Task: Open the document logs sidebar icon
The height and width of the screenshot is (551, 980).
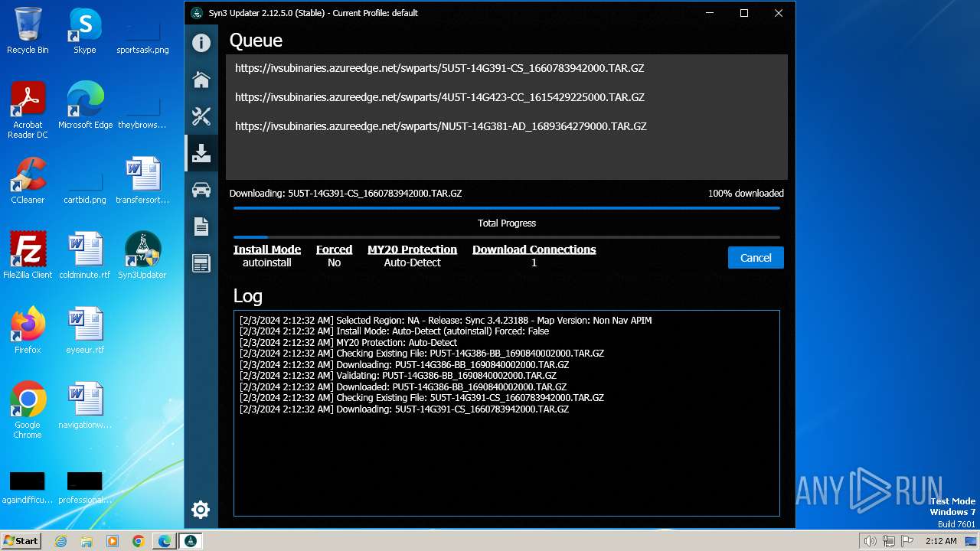Action: tap(201, 227)
